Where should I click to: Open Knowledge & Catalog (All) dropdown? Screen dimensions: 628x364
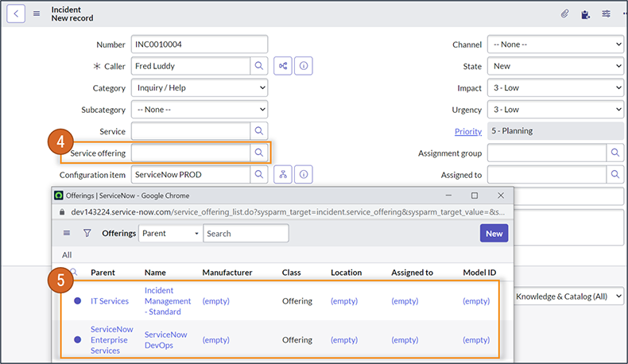coord(568,296)
